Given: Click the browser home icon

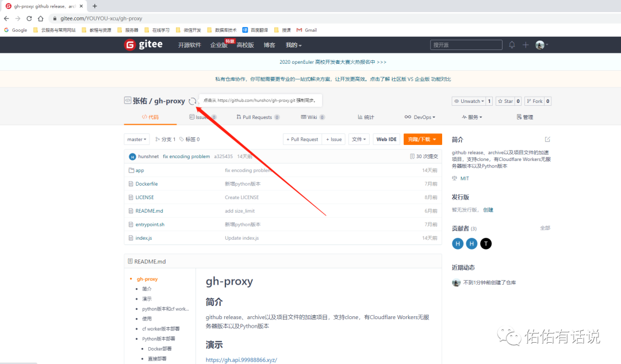Looking at the screenshot, I should click(x=40, y=18).
